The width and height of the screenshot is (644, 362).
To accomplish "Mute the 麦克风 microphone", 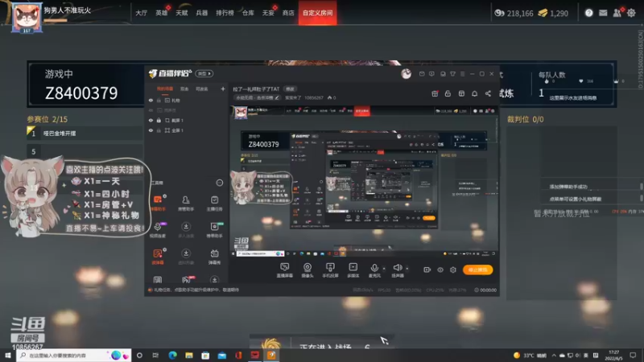I will [374, 270].
